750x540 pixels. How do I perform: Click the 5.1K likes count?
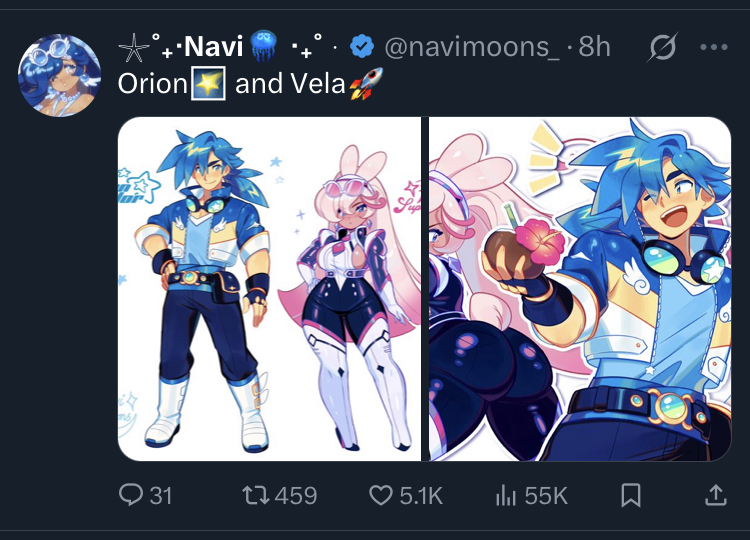pyautogui.click(x=421, y=496)
